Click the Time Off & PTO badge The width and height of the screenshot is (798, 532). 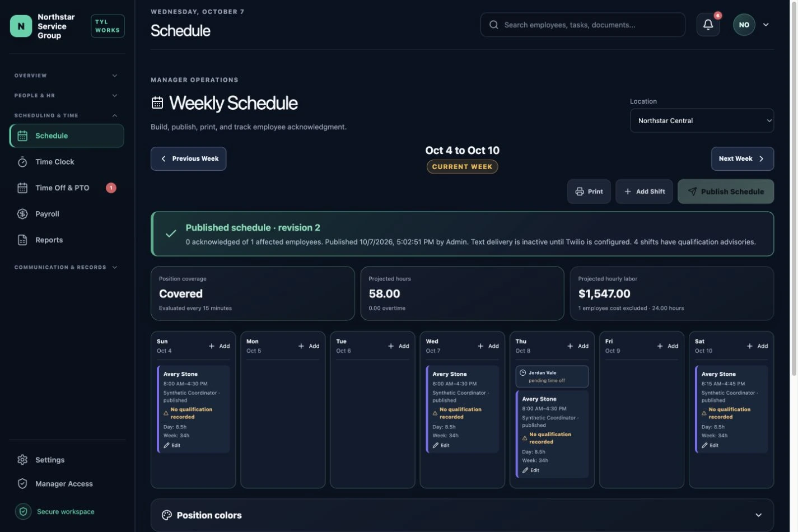click(x=111, y=188)
